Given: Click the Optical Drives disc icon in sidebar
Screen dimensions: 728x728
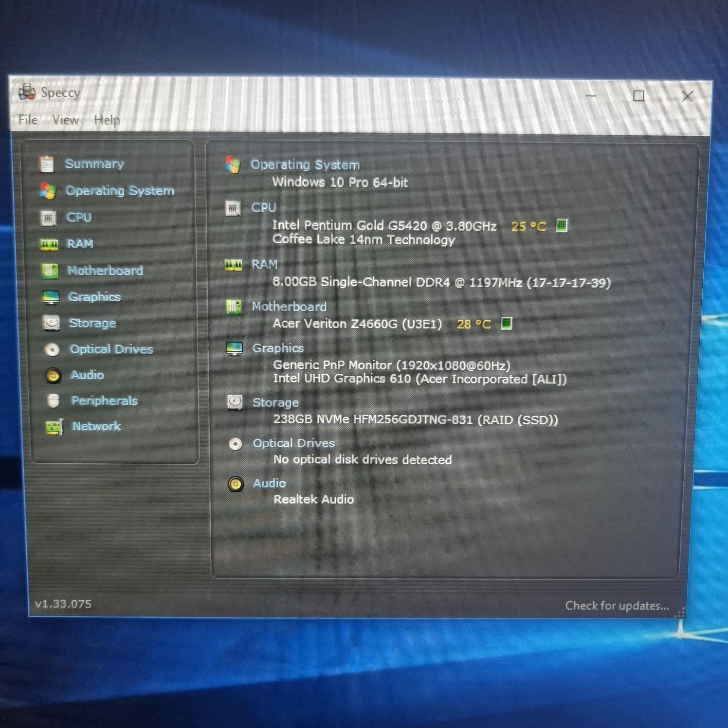Looking at the screenshot, I should 52,349.
